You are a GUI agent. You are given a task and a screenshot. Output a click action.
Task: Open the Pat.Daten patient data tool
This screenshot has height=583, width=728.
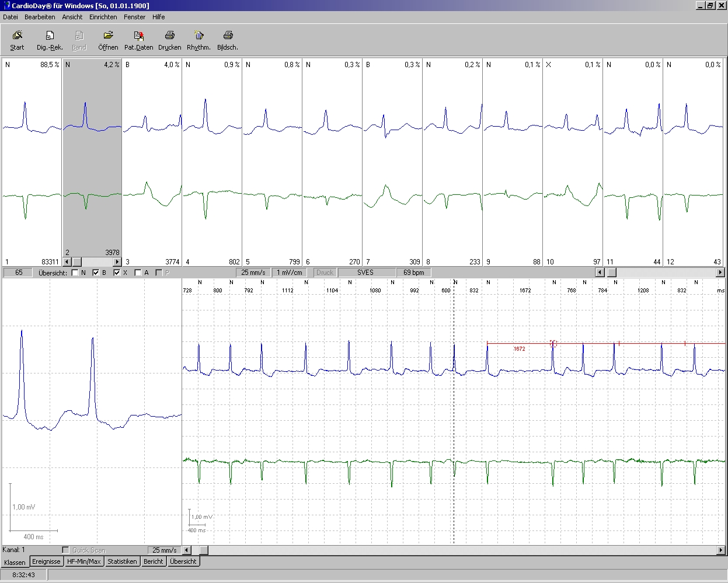pos(138,36)
